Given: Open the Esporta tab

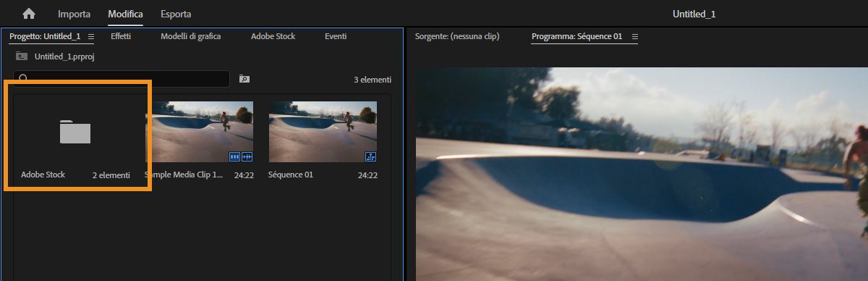Looking at the screenshot, I should tap(176, 14).
